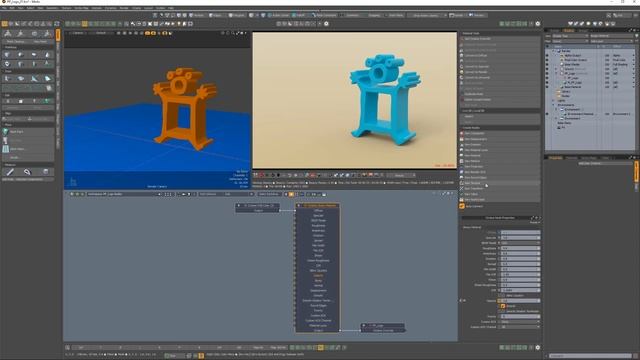Click New Texture in Create Nodes list

click(500, 183)
